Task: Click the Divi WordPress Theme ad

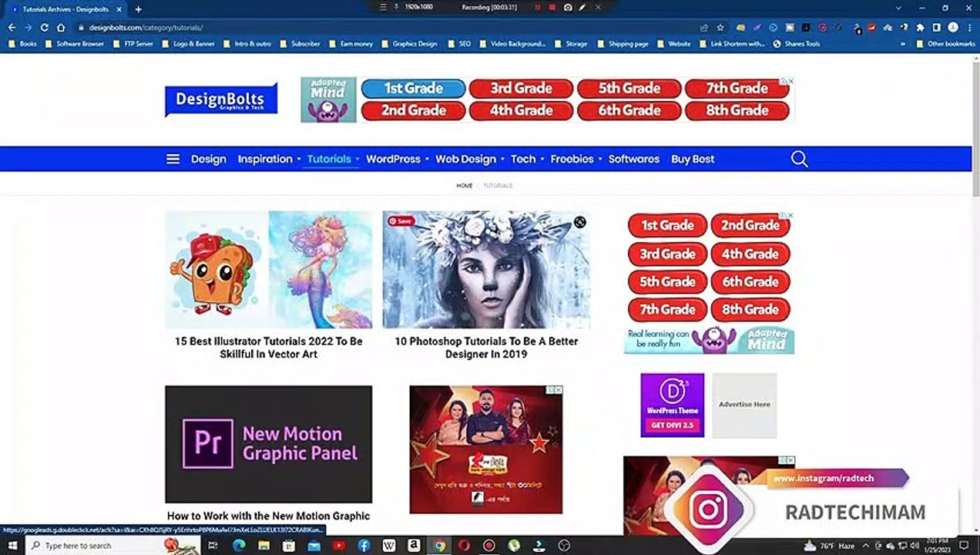Action: point(672,405)
